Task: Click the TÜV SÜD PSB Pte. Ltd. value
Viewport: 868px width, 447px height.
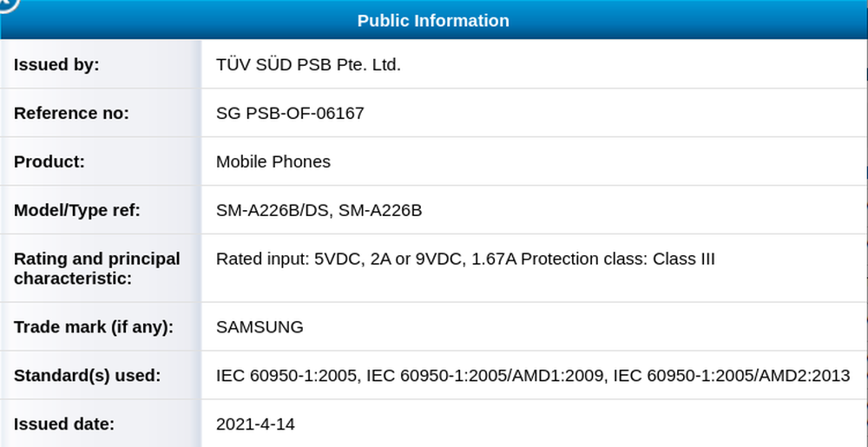Action: coord(308,64)
